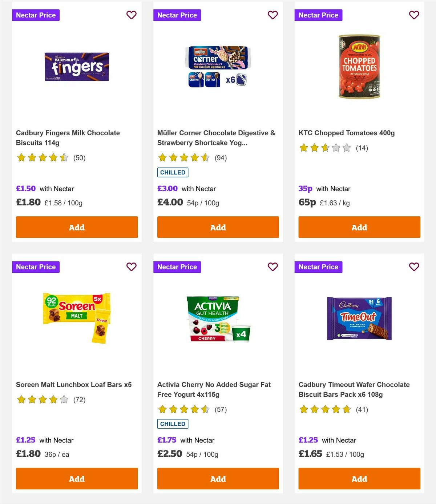
Task: Click the (94) reviews count for Müller Corner
Action: pyautogui.click(x=221, y=158)
